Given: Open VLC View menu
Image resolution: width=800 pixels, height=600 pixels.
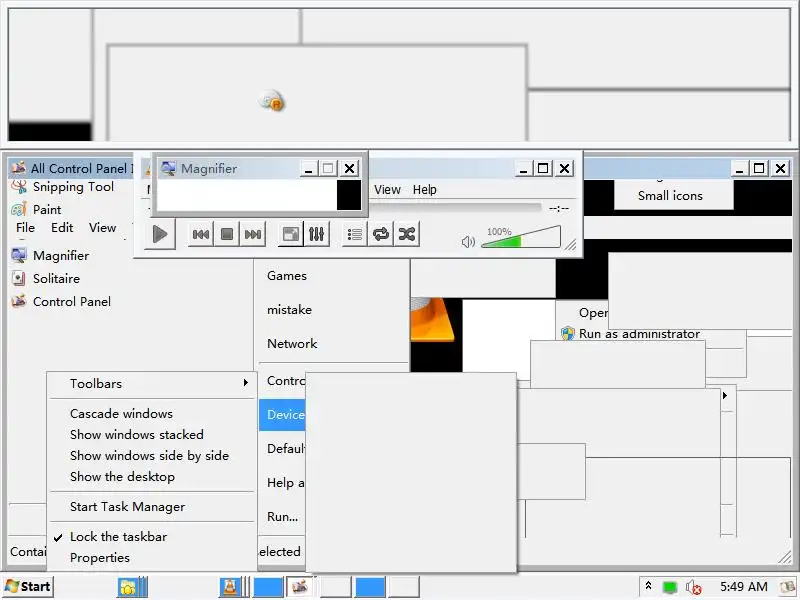Looking at the screenshot, I should tap(387, 190).
